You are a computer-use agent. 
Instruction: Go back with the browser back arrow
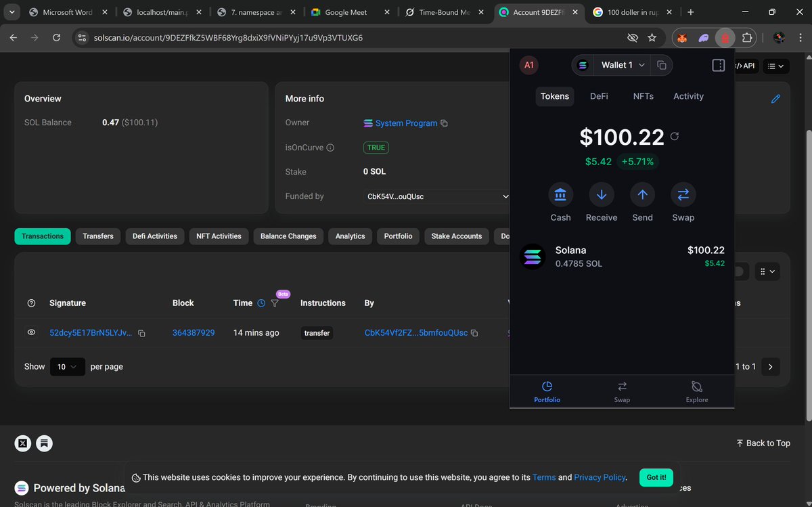pos(14,38)
